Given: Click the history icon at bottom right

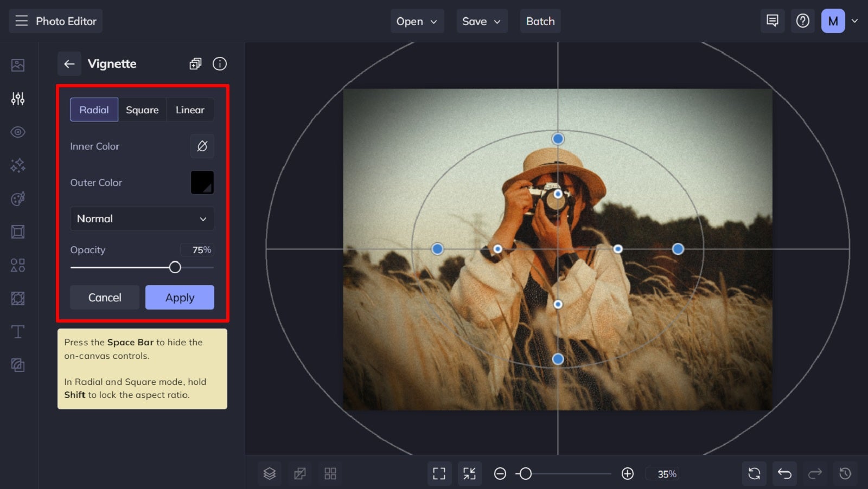Looking at the screenshot, I should tap(845, 473).
